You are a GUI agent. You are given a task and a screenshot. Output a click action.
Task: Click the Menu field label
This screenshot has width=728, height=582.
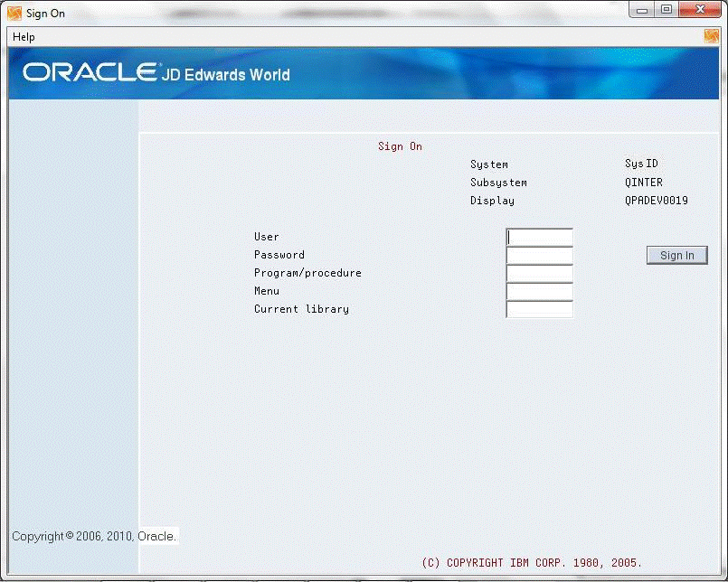pyautogui.click(x=267, y=291)
